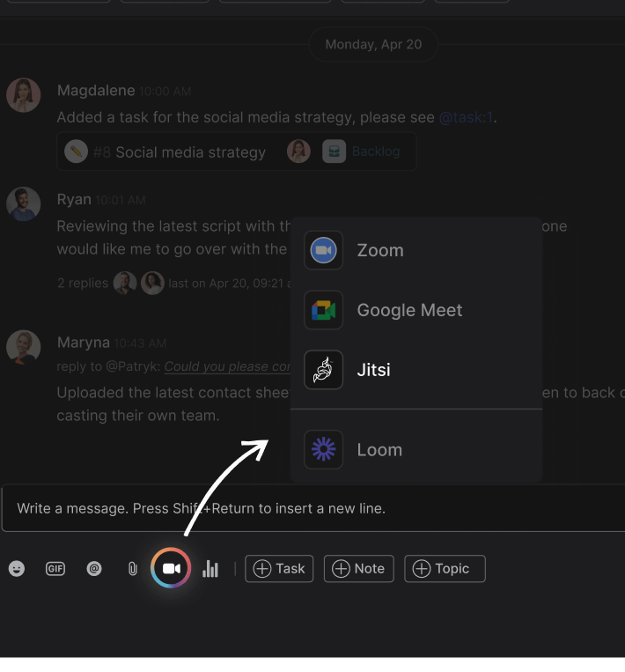Click the 10:00 AM timestamp

pos(165,92)
